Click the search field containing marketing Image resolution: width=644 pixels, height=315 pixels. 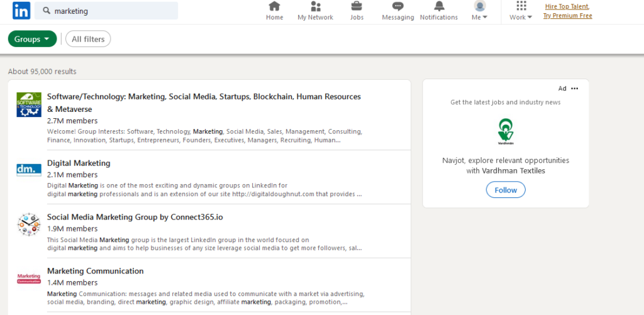click(x=106, y=11)
